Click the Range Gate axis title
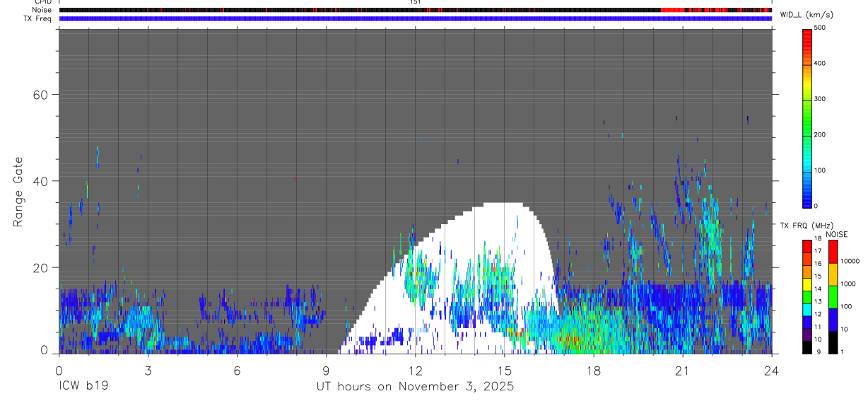Viewport: 868px width, 401px height. [18, 192]
